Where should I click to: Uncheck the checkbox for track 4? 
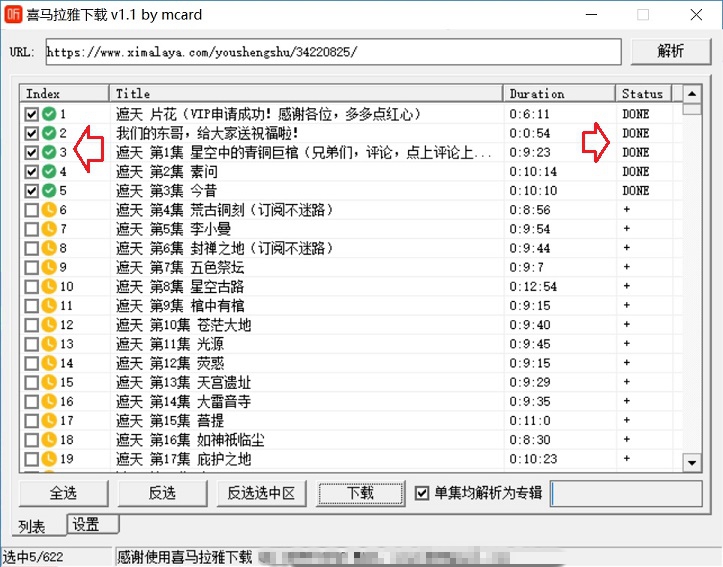click(x=31, y=172)
